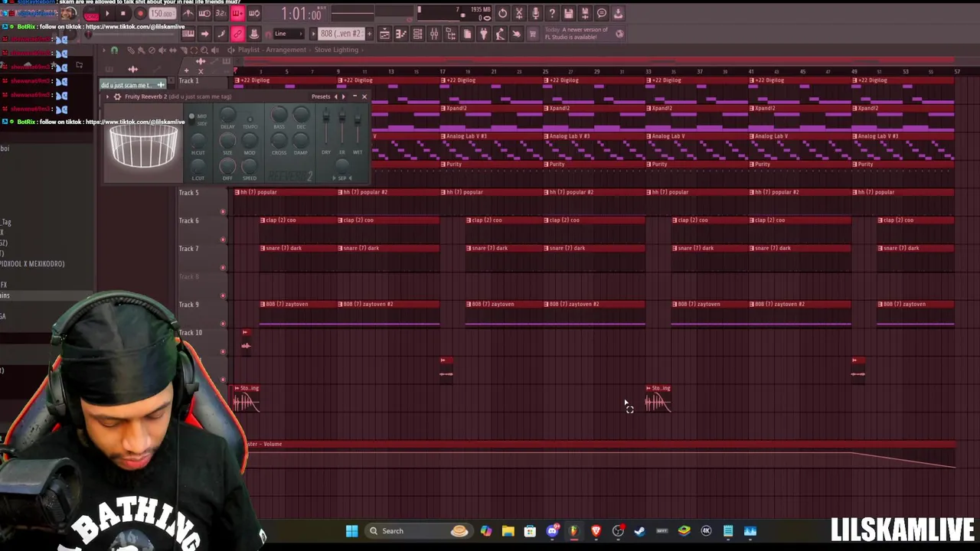The height and width of the screenshot is (551, 980).
Task: Click the shopping cart icon
Action: tap(533, 34)
